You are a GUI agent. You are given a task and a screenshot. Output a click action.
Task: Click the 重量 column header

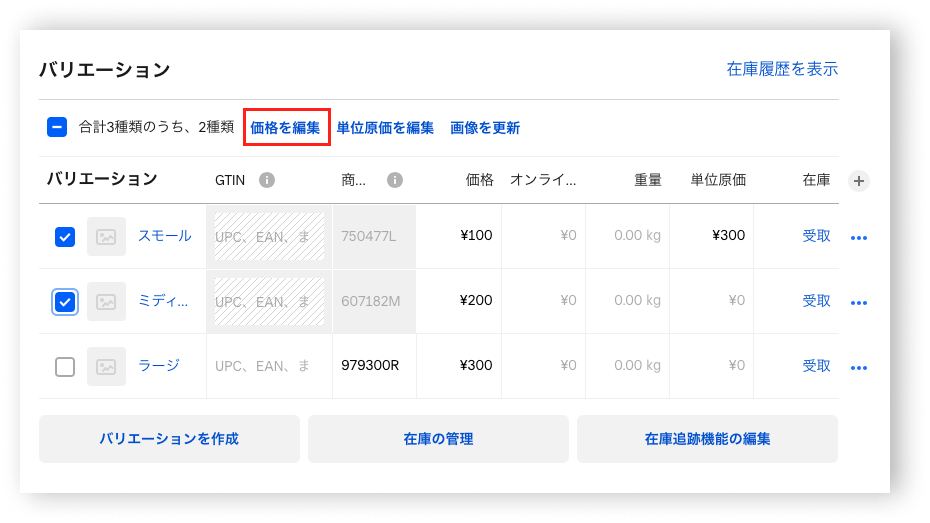click(x=648, y=180)
